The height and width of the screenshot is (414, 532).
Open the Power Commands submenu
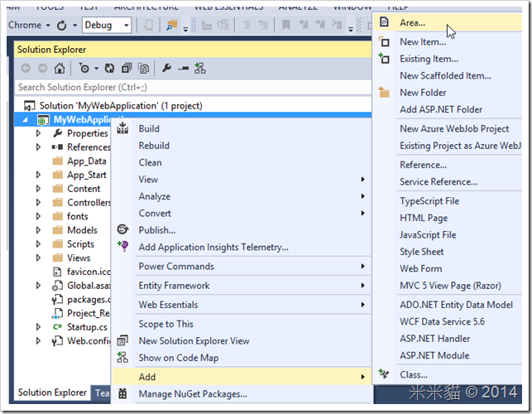pyautogui.click(x=242, y=267)
